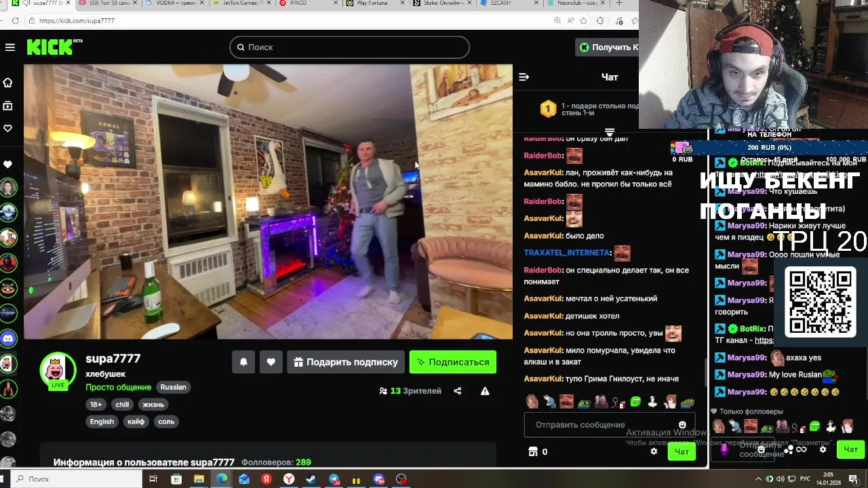Screen dimensions: 868x488
Task: Open browser zoom magnifier icon
Action: (557, 21)
